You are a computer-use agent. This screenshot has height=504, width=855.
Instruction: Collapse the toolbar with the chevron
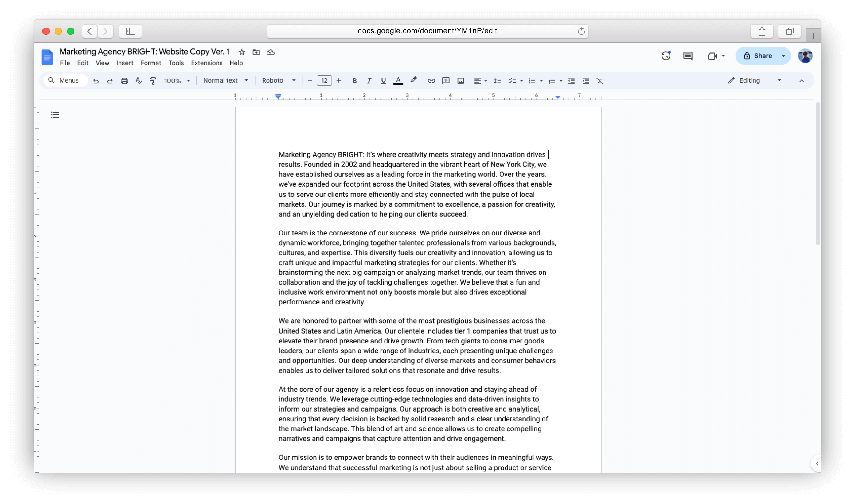click(x=802, y=80)
